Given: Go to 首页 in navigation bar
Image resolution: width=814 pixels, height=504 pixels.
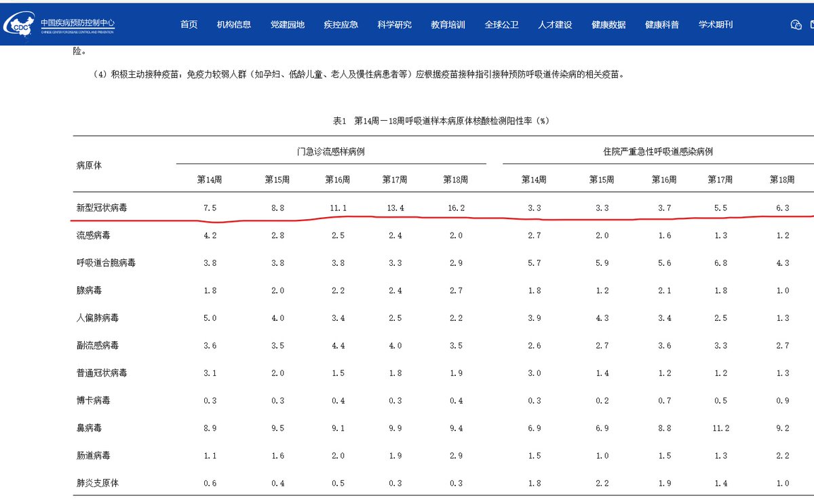Looking at the screenshot, I should click(189, 24).
